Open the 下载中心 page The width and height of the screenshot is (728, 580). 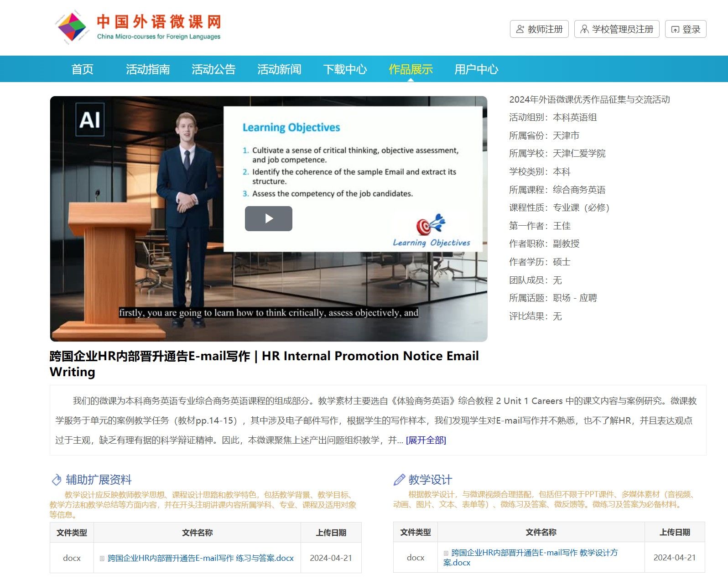tap(345, 69)
